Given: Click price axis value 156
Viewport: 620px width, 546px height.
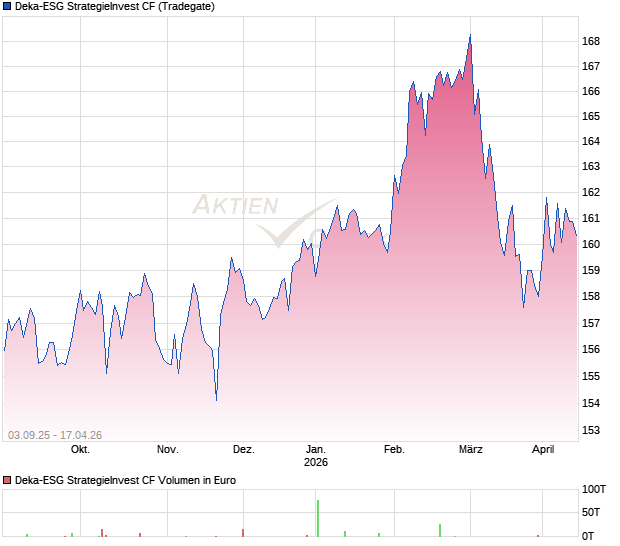Looking at the screenshot, I should coord(591,350).
